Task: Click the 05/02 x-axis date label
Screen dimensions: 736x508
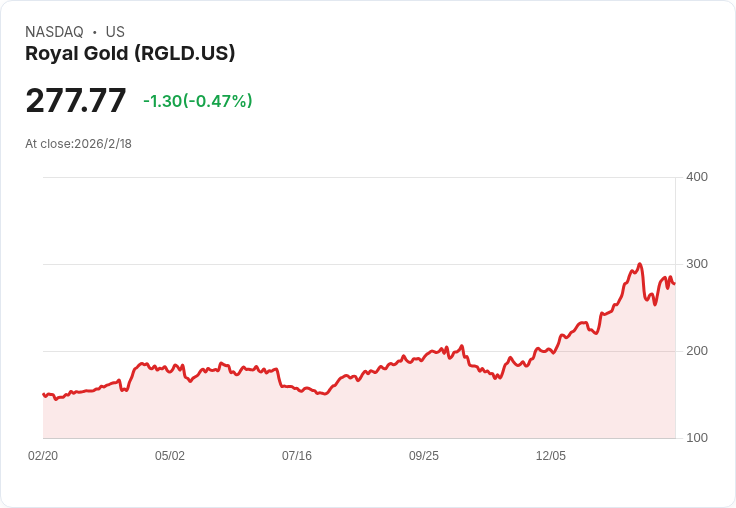Action: tap(170, 456)
